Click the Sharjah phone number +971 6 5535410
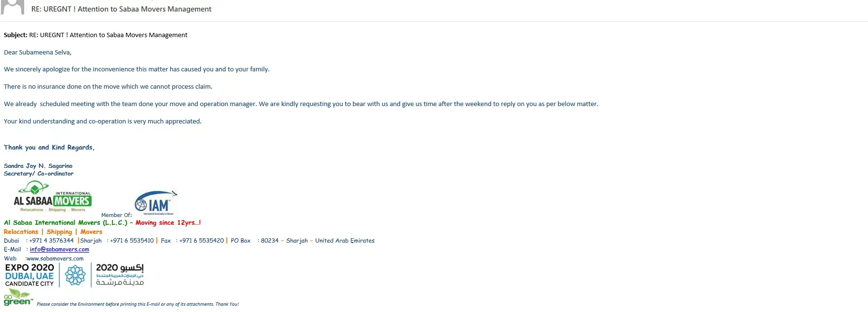The image size is (868, 312). tap(132, 241)
